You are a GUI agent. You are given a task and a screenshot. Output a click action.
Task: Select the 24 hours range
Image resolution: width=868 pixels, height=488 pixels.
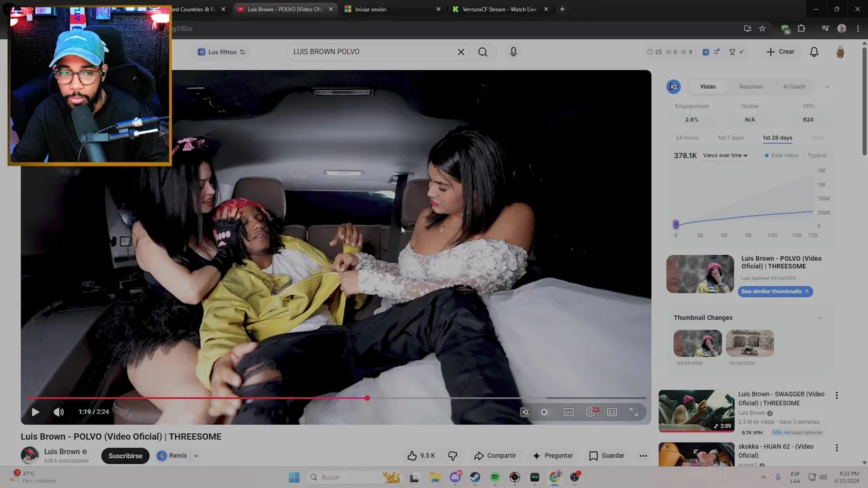coord(687,138)
